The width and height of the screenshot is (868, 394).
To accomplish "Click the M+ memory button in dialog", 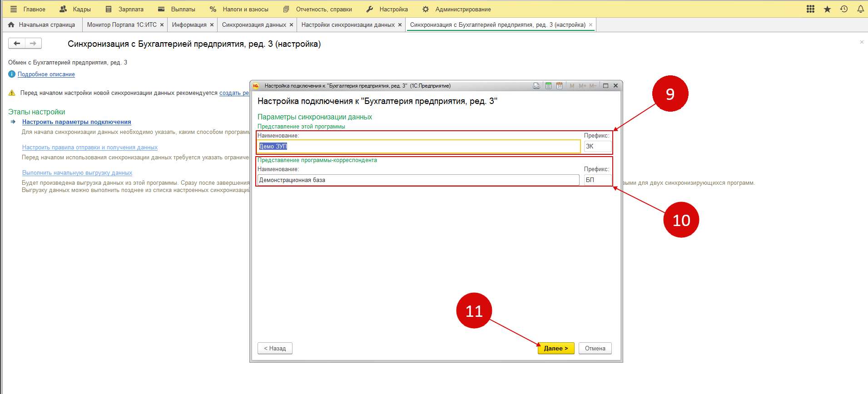I will 582,86.
